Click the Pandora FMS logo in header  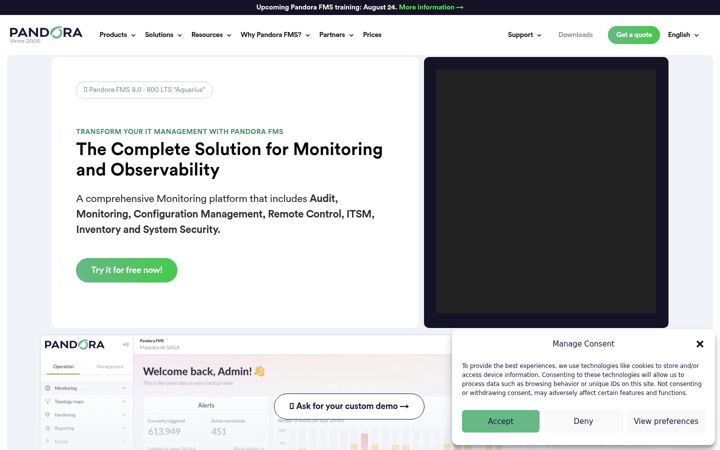coord(46,34)
